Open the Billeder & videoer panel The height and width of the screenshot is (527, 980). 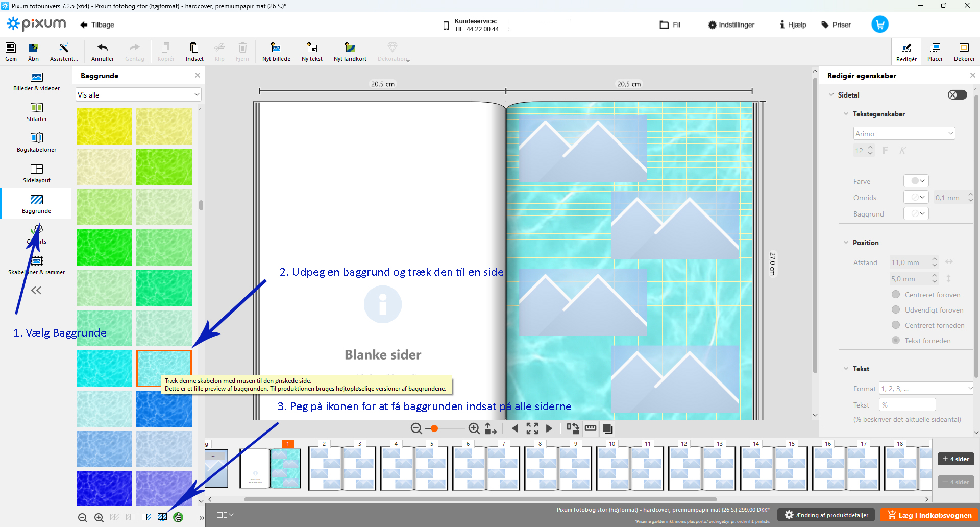[x=36, y=81]
